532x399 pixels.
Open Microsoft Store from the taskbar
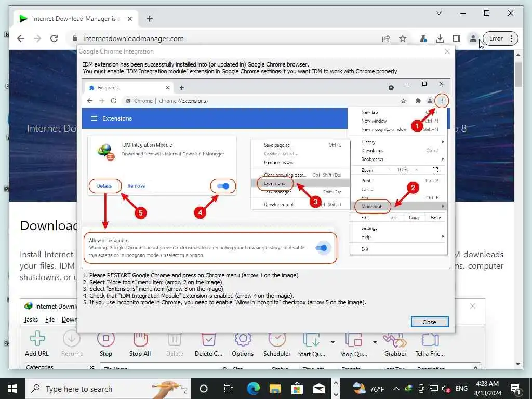click(297, 389)
